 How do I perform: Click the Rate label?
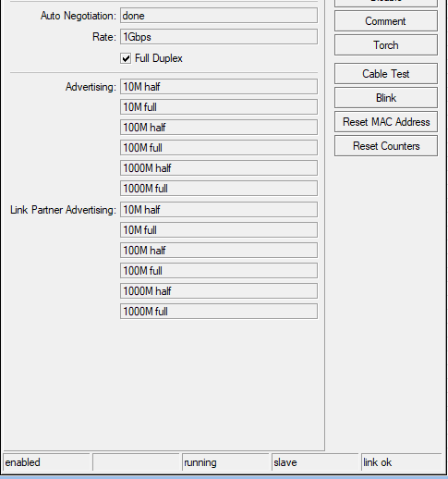click(x=104, y=37)
